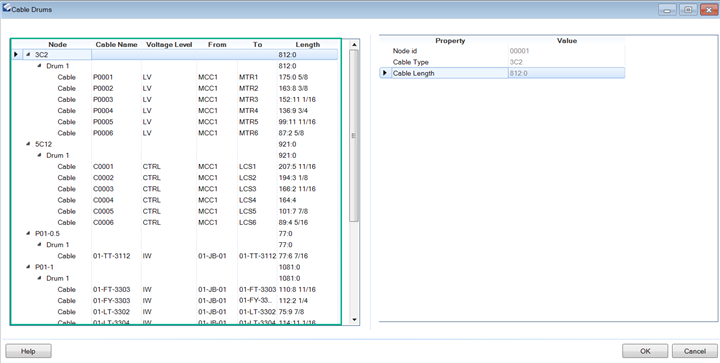720x363 pixels.
Task: Click the row selector arrow beside 3C2
Action: 16,55
